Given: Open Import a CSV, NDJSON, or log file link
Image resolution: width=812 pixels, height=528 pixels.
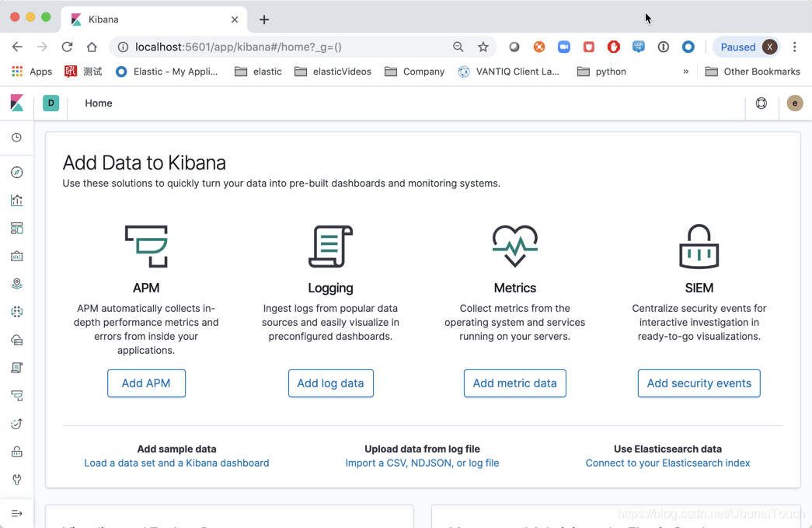Looking at the screenshot, I should pyautogui.click(x=422, y=463).
